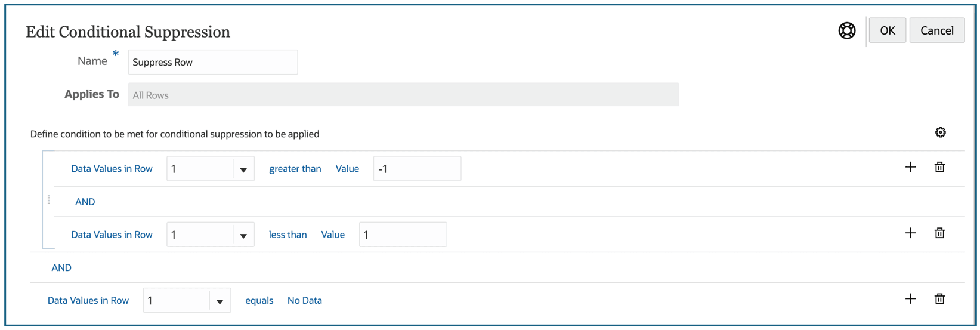980x330 pixels.
Task: Click the Name field 'Suppress Row'
Action: coord(212,62)
